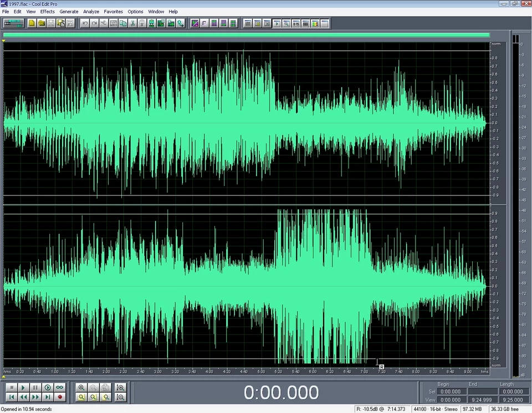Toggle the Pause button

pos(35,388)
